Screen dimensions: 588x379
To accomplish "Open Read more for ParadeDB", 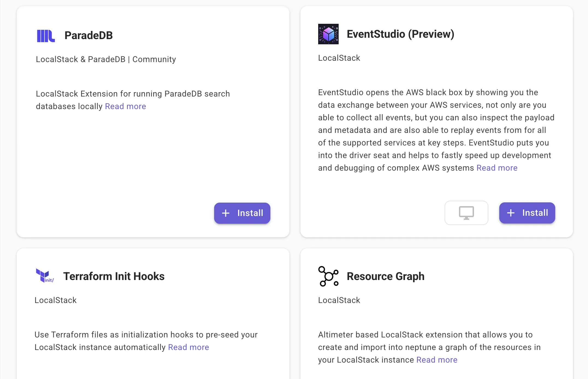I will (125, 106).
